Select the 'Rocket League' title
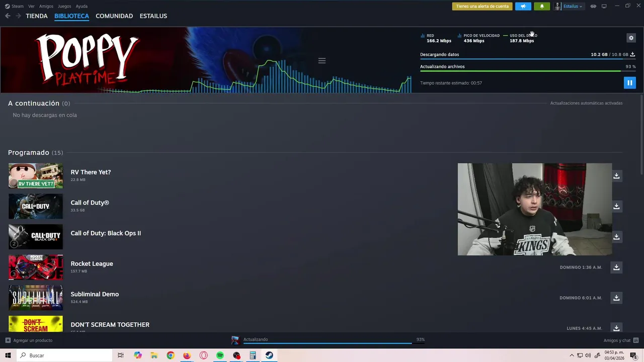The image size is (644, 362). tap(92, 263)
